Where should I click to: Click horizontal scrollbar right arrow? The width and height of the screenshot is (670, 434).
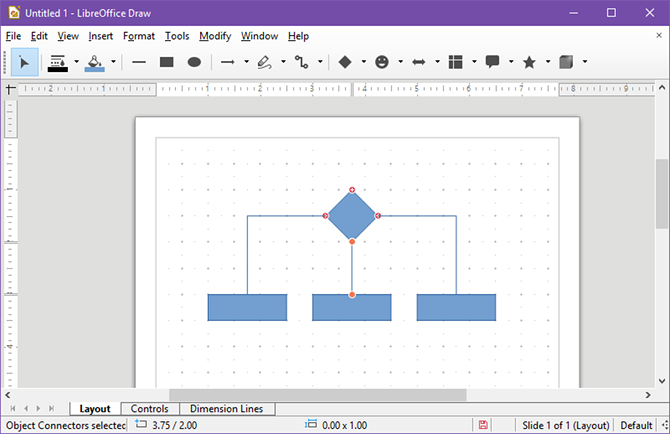(648, 395)
